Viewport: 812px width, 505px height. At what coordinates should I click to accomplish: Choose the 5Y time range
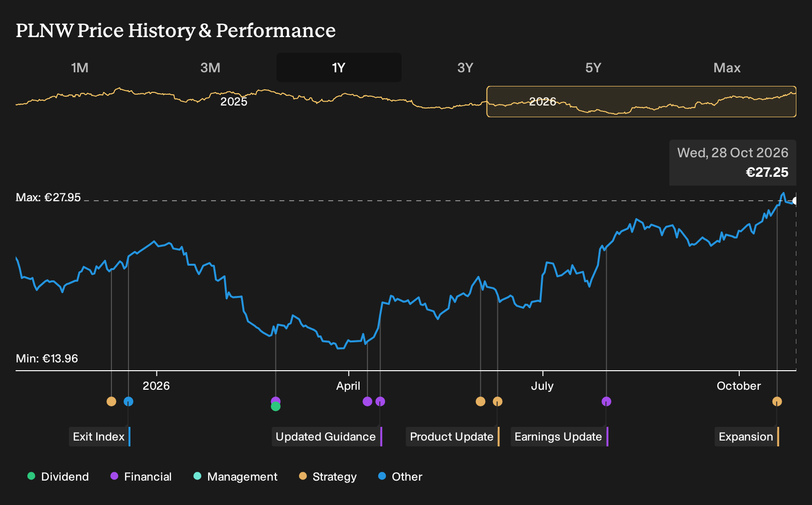click(x=593, y=67)
